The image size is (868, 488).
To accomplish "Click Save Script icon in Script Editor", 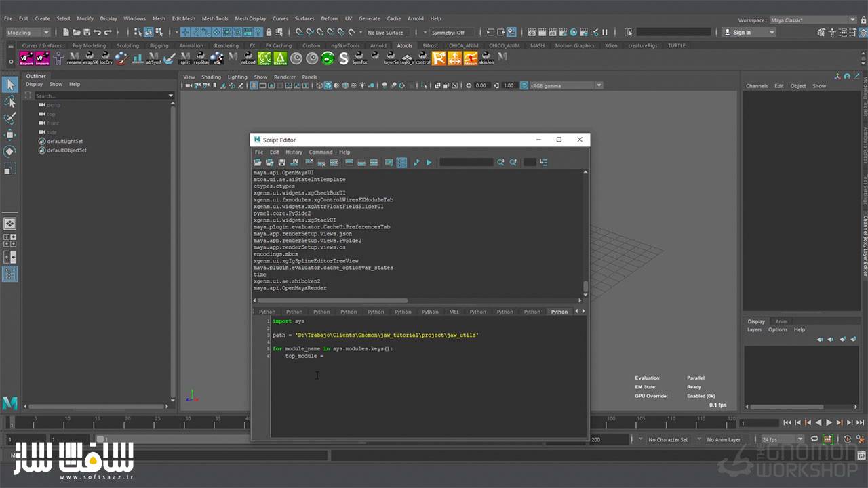I will (281, 163).
